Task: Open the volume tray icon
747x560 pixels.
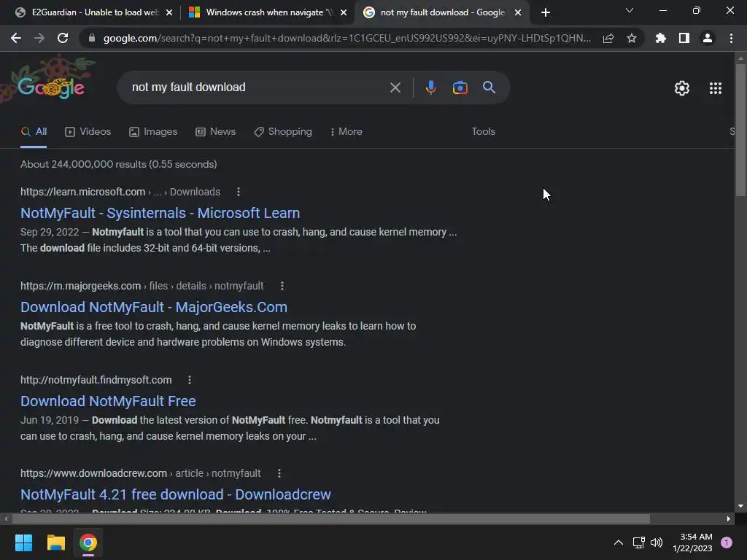Action: [x=657, y=542]
